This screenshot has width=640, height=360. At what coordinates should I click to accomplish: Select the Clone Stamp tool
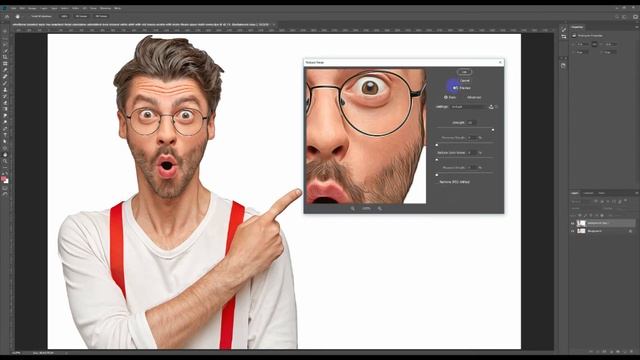click(5, 89)
